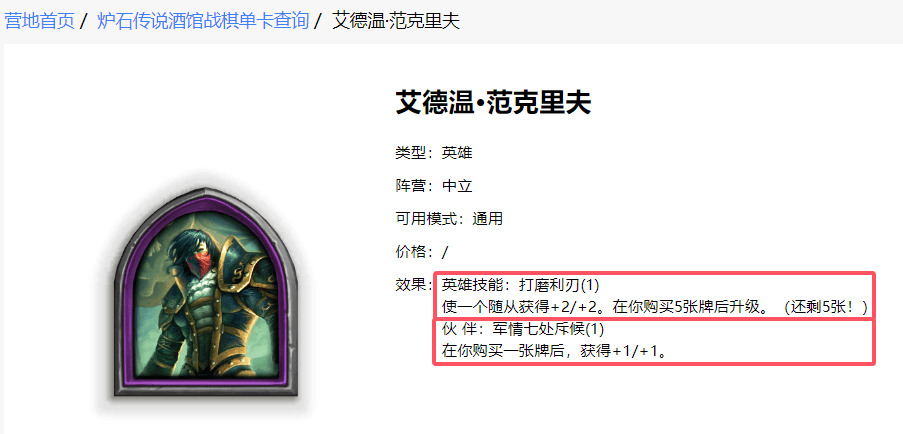Click the current breadcrumb 艾德温·范克里夫
The height and width of the screenshot is (434, 903).
[x=396, y=21]
